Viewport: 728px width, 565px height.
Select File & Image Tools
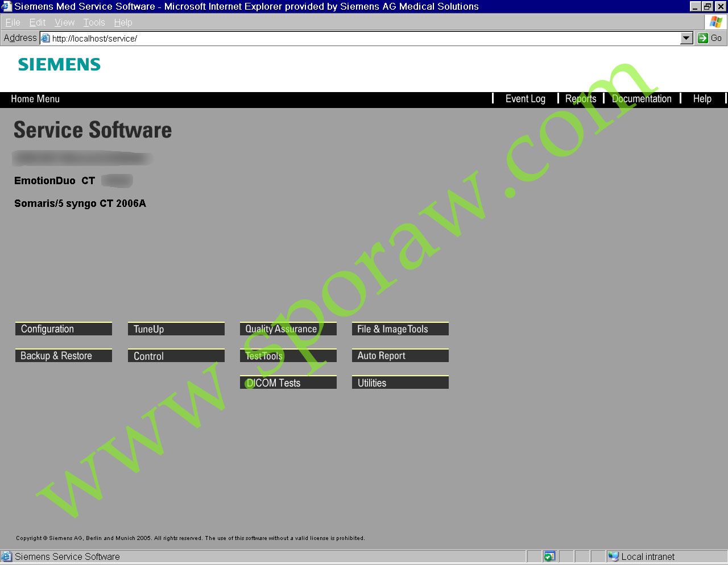(400, 329)
